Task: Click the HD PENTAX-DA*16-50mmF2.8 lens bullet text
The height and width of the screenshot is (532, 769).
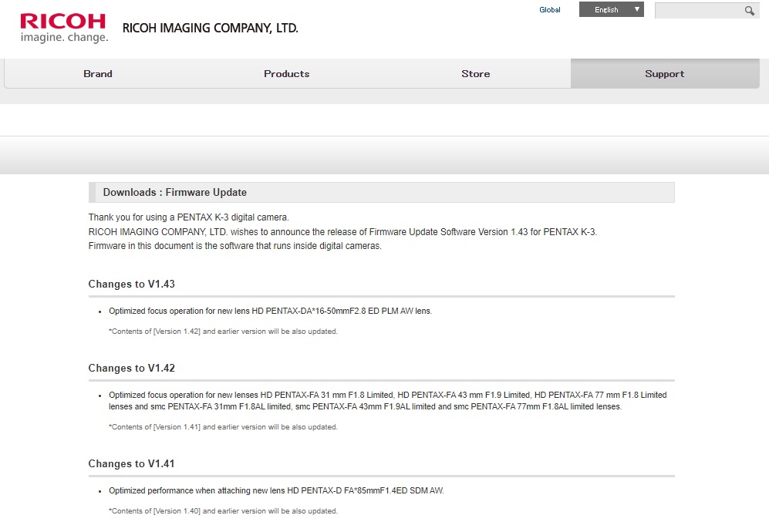Action: click(x=270, y=311)
